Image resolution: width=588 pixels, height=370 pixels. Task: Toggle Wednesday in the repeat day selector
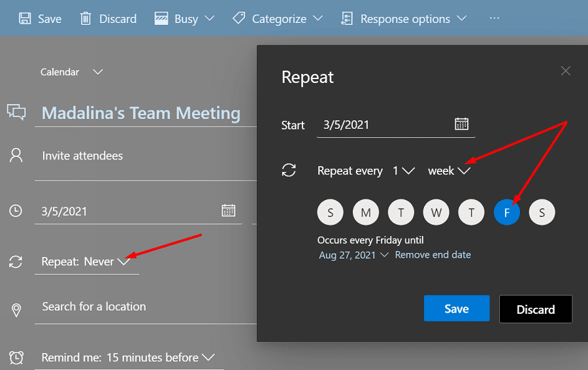(436, 212)
